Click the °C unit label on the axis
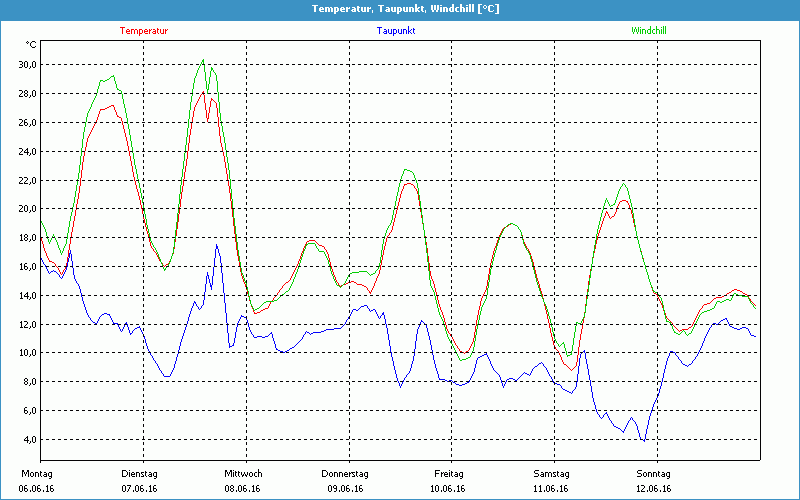The height and width of the screenshot is (500, 800). [31, 45]
